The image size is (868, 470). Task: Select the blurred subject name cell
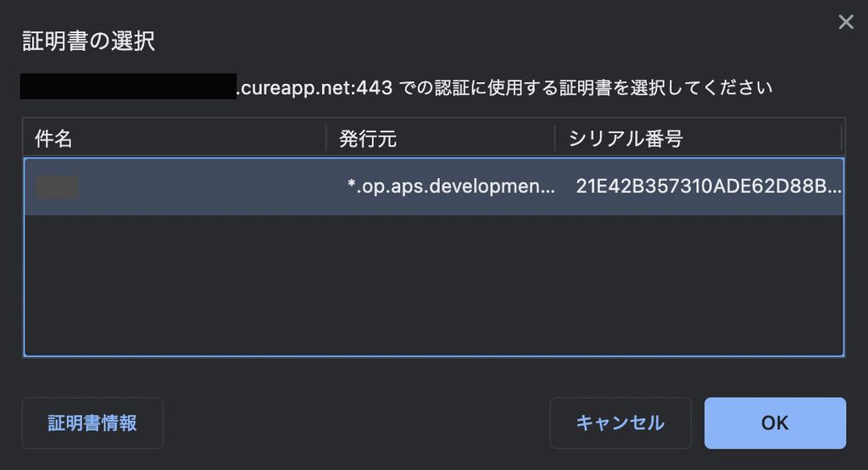(57, 187)
